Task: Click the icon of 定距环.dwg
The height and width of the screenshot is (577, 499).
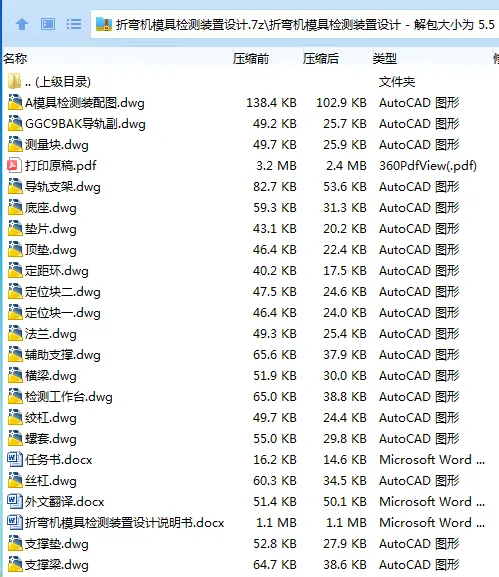Action: [x=15, y=270]
